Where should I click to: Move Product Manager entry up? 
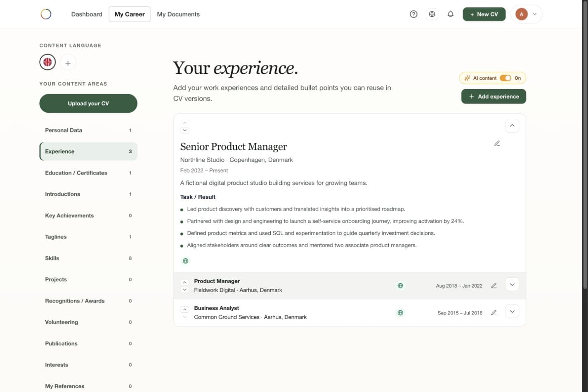[x=185, y=282]
